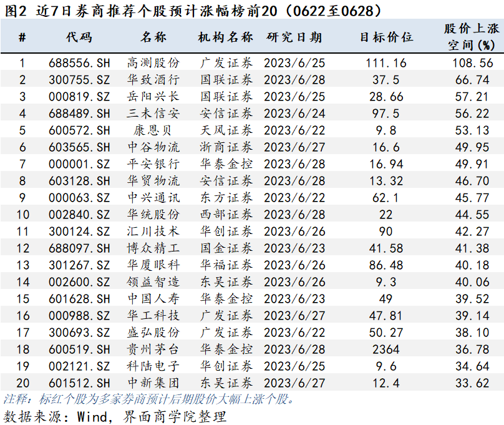Screen dimensions: 504x425
Task: Click the institution 天风证券
Action: (226, 130)
